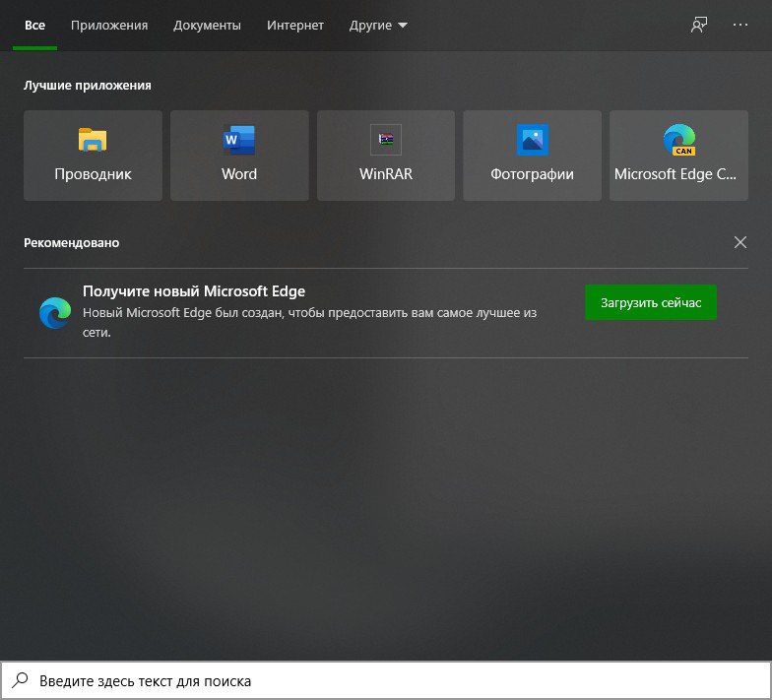
Task: Open the Проводник app tile
Action: (93, 156)
